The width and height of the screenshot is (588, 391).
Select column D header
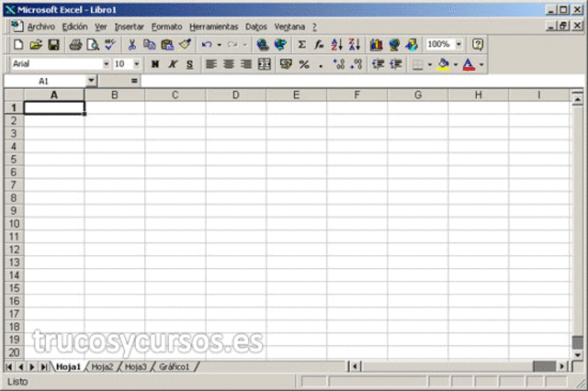coord(235,95)
